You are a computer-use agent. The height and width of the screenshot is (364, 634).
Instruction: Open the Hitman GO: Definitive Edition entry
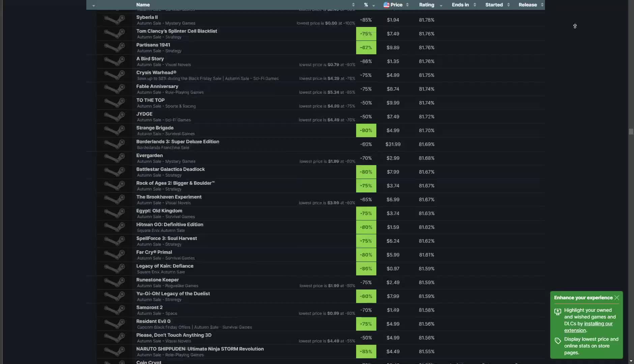pyautogui.click(x=170, y=224)
